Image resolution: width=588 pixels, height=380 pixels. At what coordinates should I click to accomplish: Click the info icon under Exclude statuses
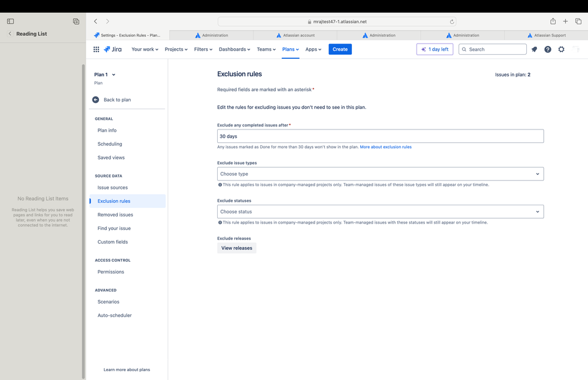coord(220,222)
